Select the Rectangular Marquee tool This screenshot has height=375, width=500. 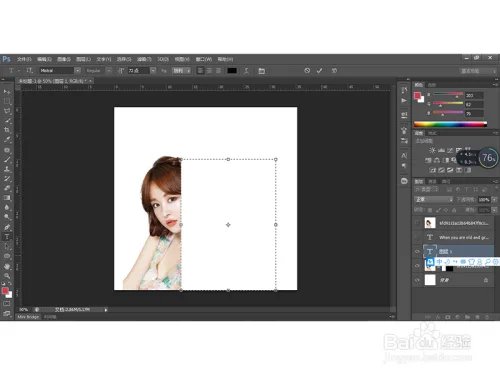tap(7, 101)
